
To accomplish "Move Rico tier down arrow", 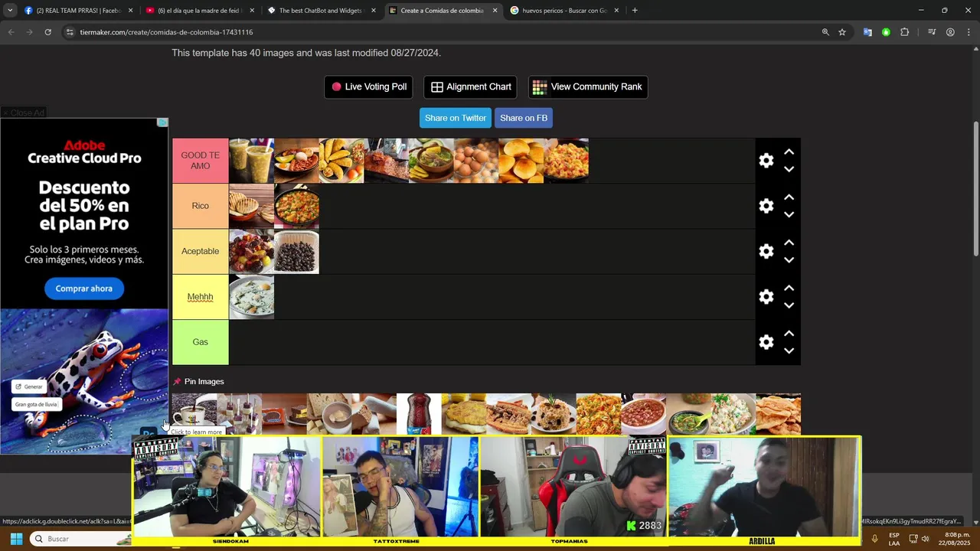I will coord(789,214).
